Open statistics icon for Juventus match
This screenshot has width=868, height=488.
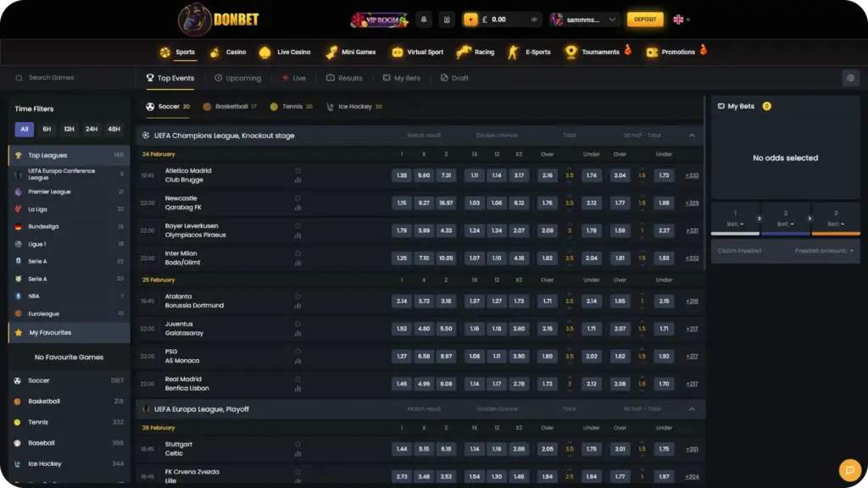pyautogui.click(x=298, y=333)
